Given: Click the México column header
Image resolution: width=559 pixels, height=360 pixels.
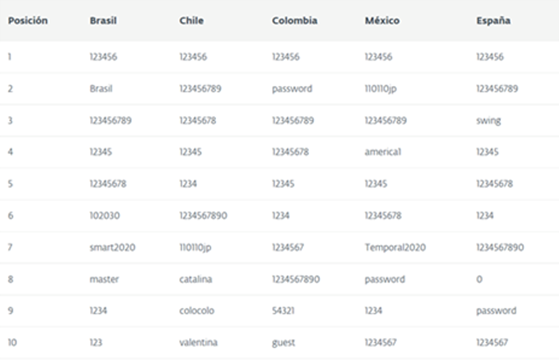Looking at the screenshot, I should (382, 21).
